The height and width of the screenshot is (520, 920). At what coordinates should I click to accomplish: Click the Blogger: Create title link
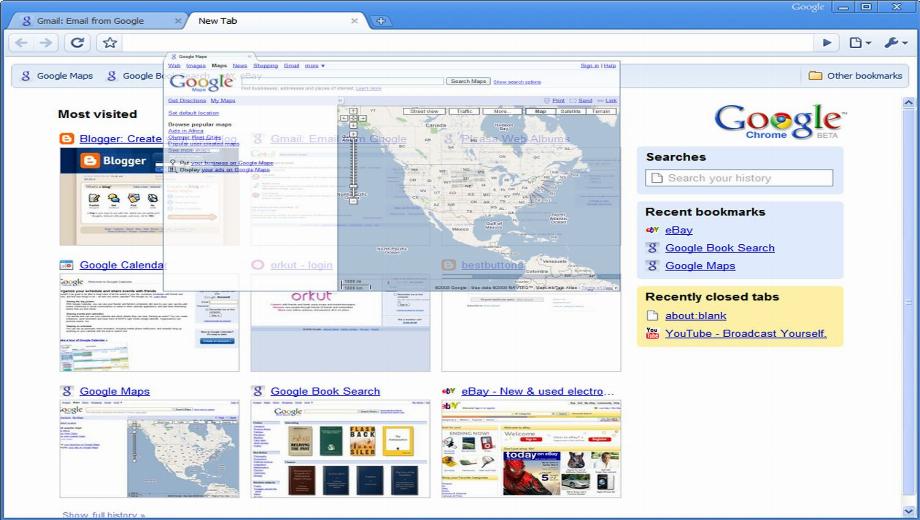pyautogui.click(x=120, y=139)
